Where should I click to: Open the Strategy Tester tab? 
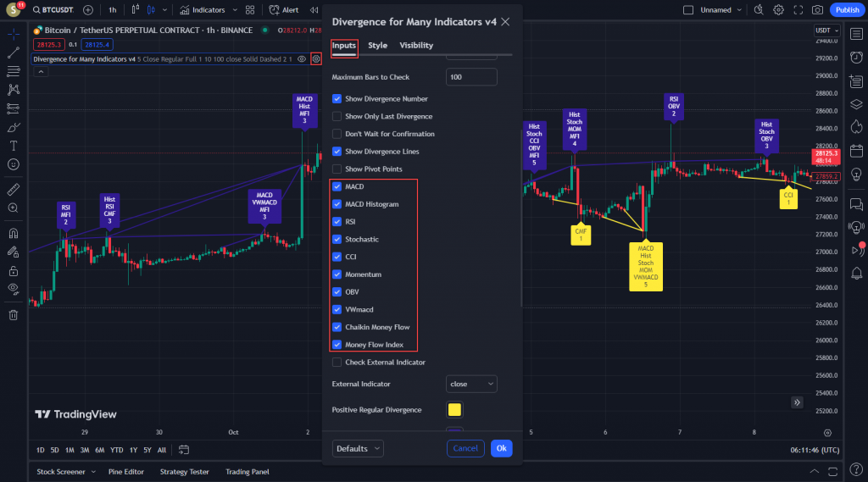(x=184, y=472)
